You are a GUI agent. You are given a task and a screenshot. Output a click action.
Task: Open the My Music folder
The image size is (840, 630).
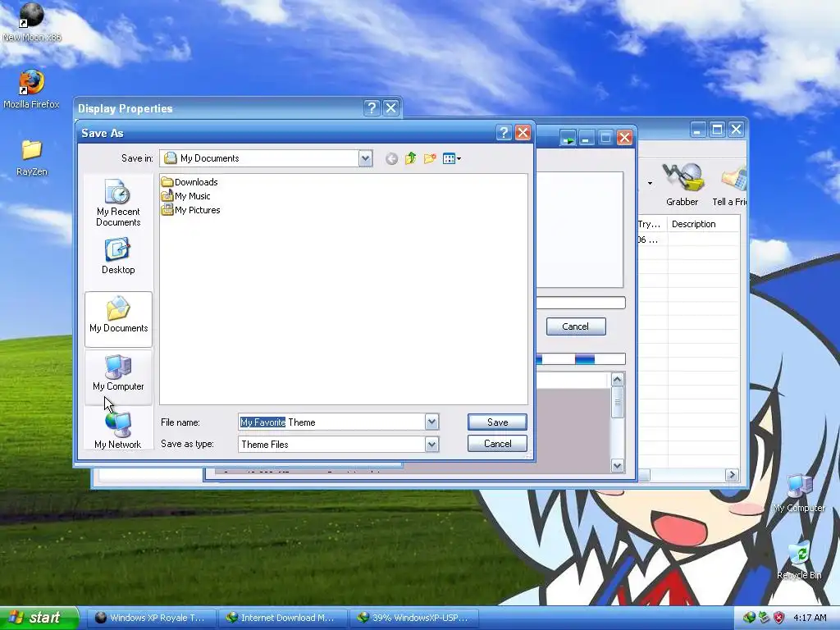(186, 196)
